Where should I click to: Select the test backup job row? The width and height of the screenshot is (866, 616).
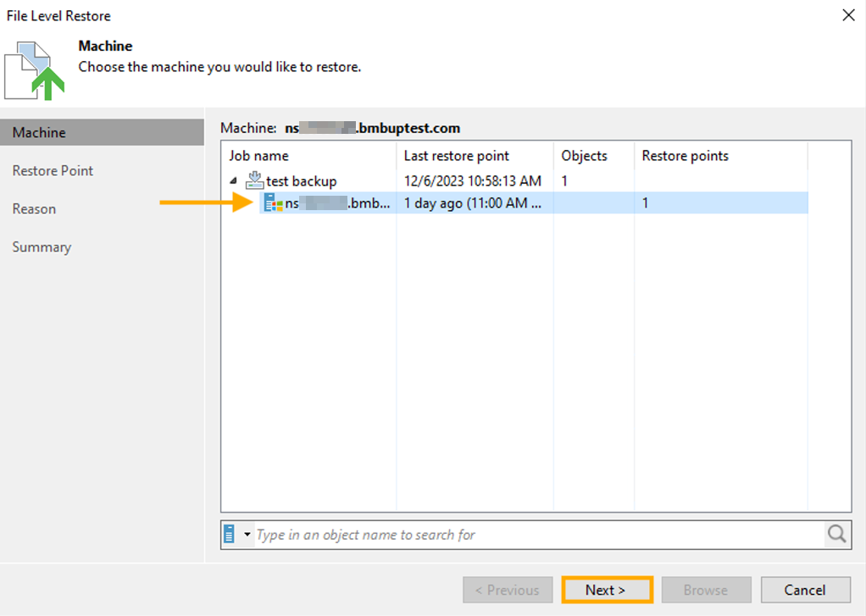tap(302, 181)
